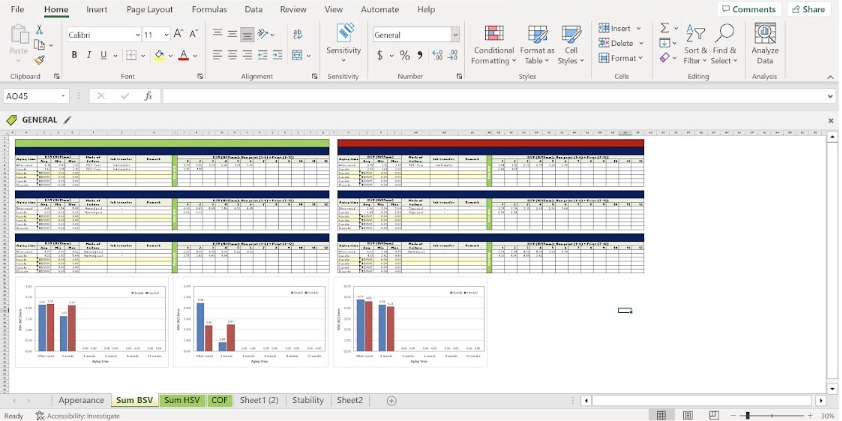Toggle Align Right
This screenshot has height=421, width=842.
click(247, 55)
